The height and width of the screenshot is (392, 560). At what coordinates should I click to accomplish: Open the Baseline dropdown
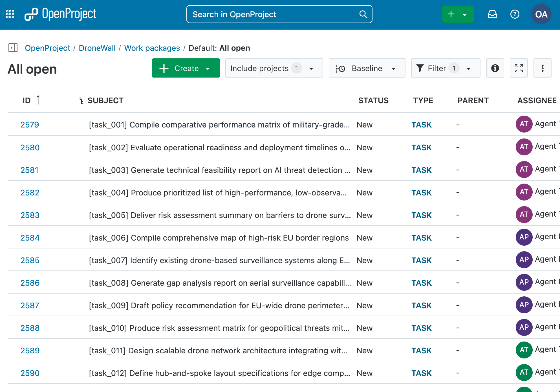tap(367, 68)
